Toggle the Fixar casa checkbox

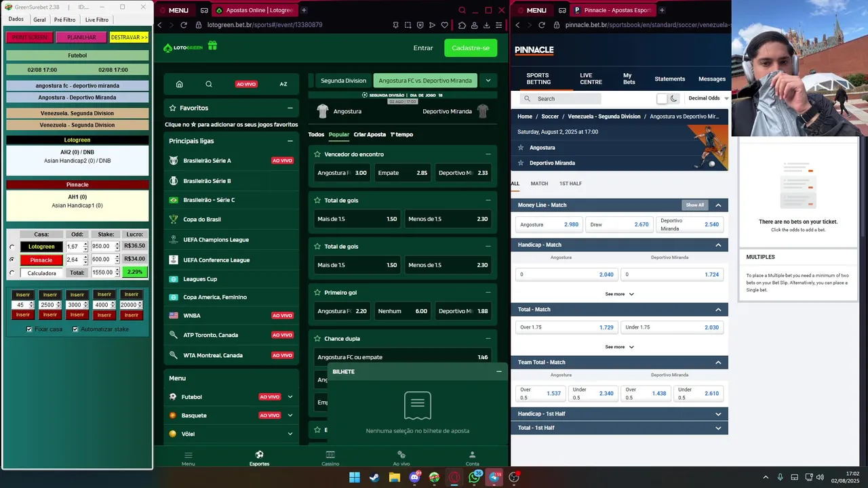click(29, 329)
